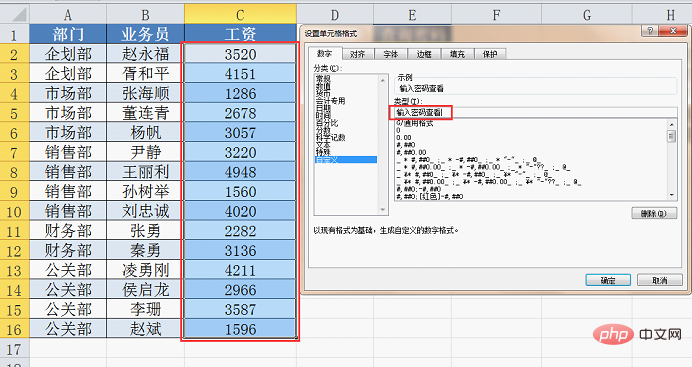Click the 类型 custom format input field
This screenshot has width=692, height=367.
point(535,112)
